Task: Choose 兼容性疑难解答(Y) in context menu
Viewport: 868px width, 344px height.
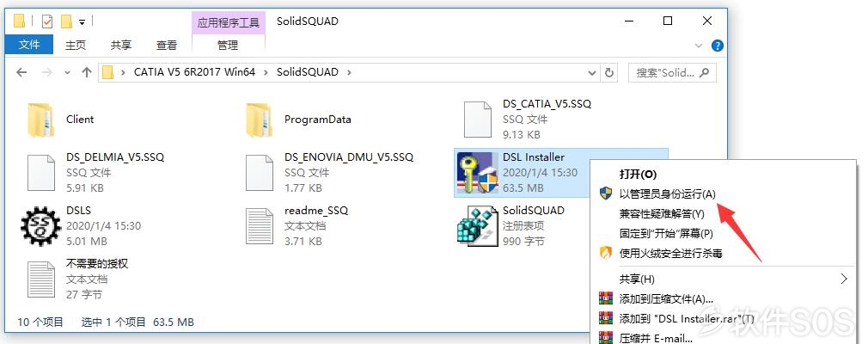Action: pos(662,214)
